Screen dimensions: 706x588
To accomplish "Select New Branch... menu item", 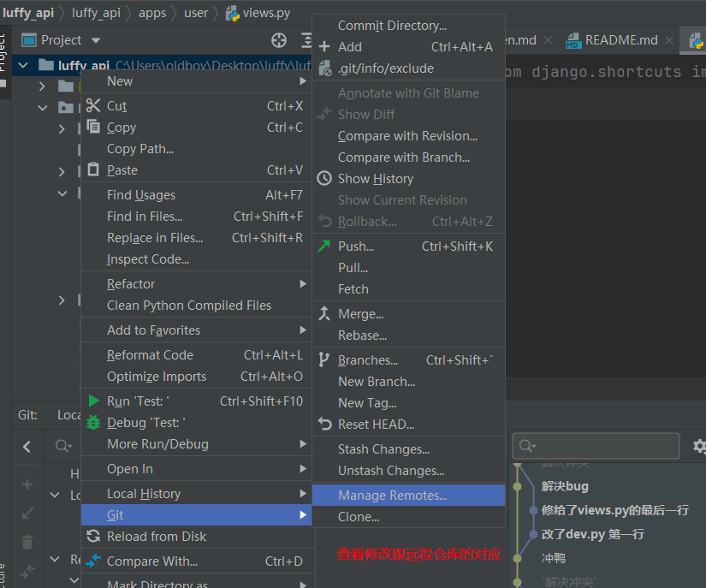I will pyautogui.click(x=408, y=382).
